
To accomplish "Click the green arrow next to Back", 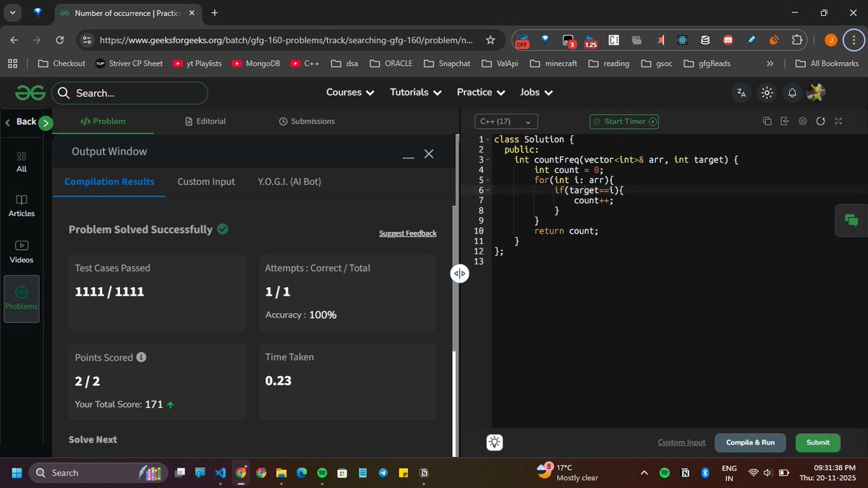I will (46, 122).
